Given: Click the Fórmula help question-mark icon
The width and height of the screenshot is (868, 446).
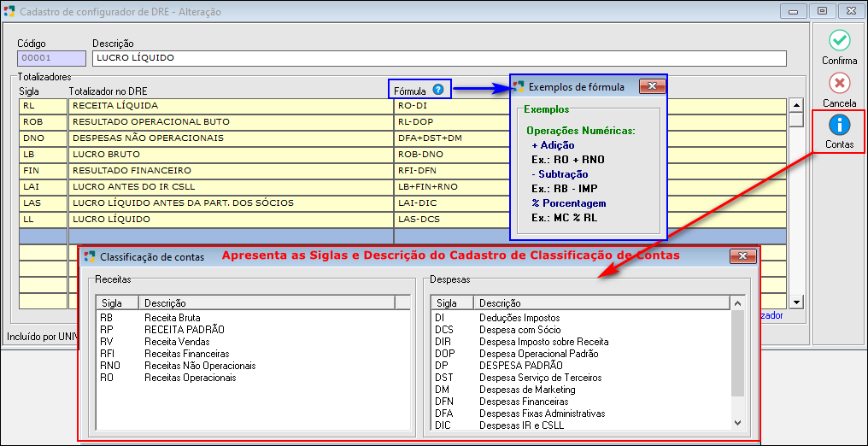Looking at the screenshot, I should click(x=438, y=89).
